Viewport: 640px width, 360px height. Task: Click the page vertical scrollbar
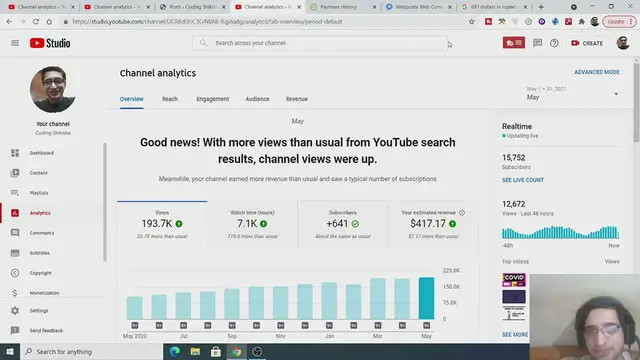click(636, 102)
